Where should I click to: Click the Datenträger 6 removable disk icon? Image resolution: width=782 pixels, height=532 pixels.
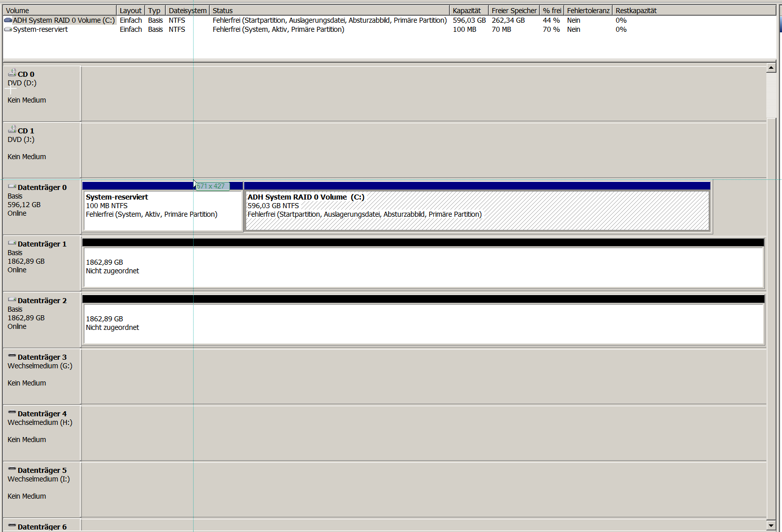point(12,526)
